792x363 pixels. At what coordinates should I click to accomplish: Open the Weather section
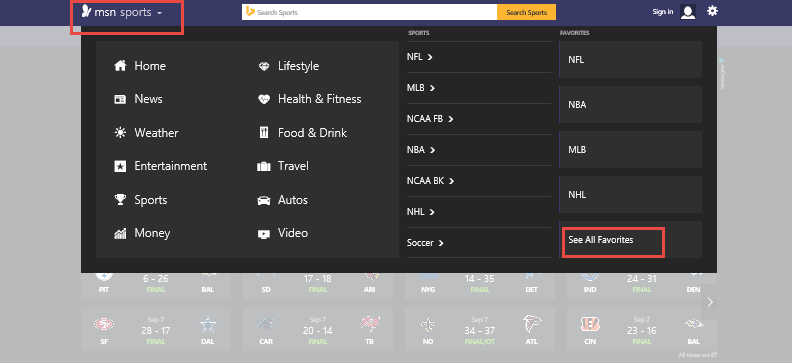tap(156, 133)
